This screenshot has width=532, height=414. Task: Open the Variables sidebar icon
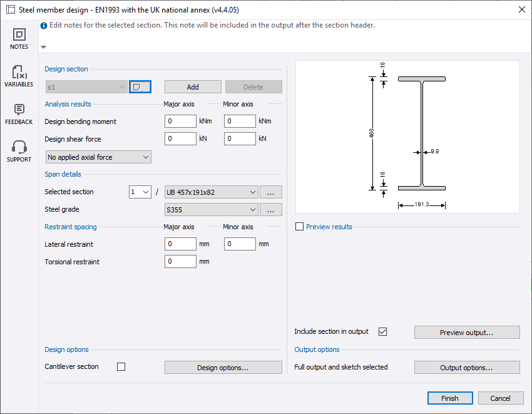[19, 76]
